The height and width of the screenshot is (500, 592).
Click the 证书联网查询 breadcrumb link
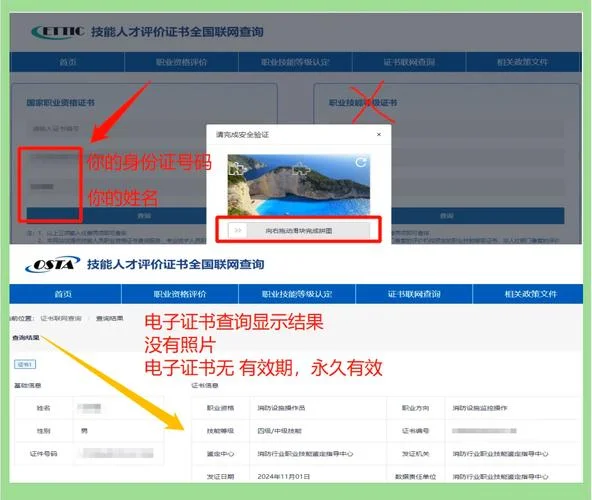(61, 318)
